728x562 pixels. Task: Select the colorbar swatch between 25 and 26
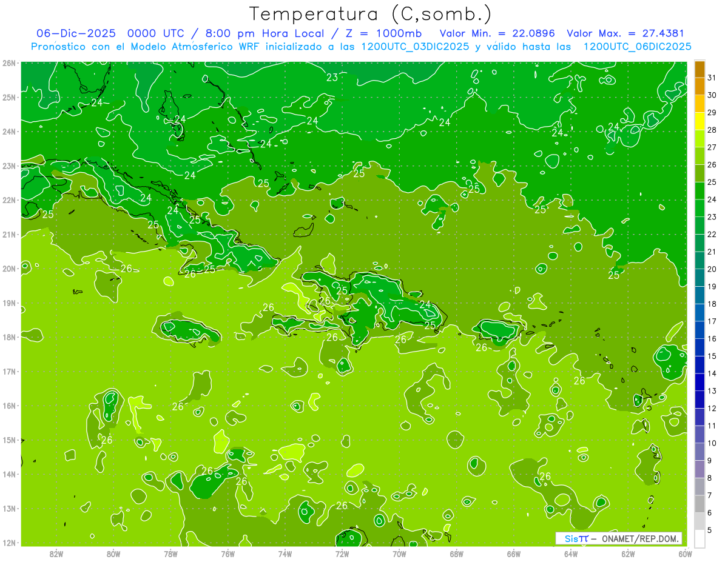pyautogui.click(x=699, y=173)
